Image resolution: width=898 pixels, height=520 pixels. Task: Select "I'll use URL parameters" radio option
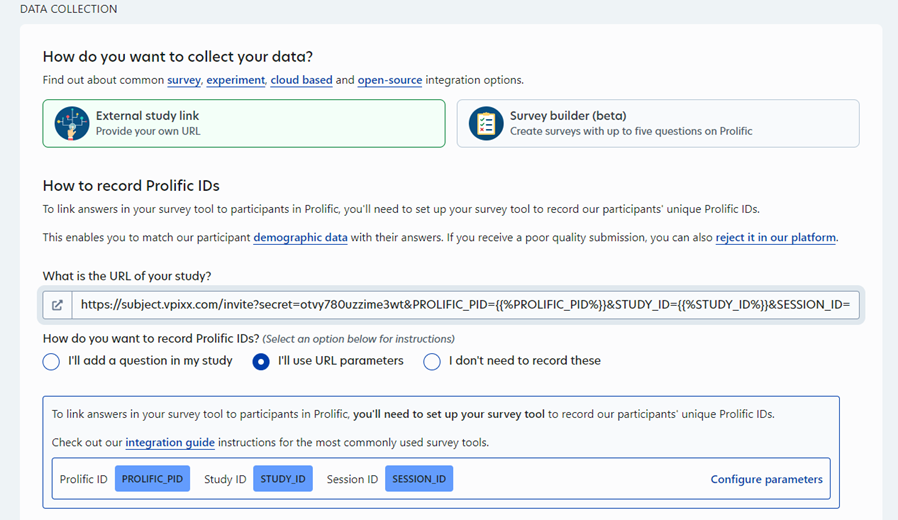point(261,361)
